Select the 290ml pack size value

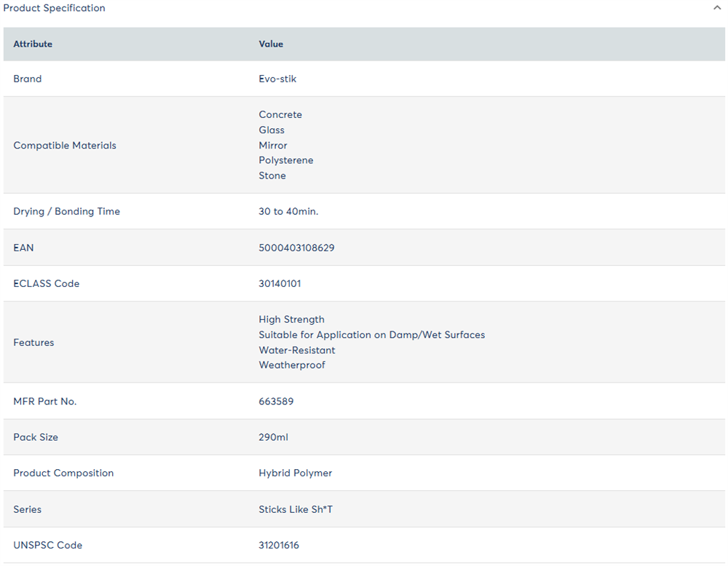click(273, 437)
